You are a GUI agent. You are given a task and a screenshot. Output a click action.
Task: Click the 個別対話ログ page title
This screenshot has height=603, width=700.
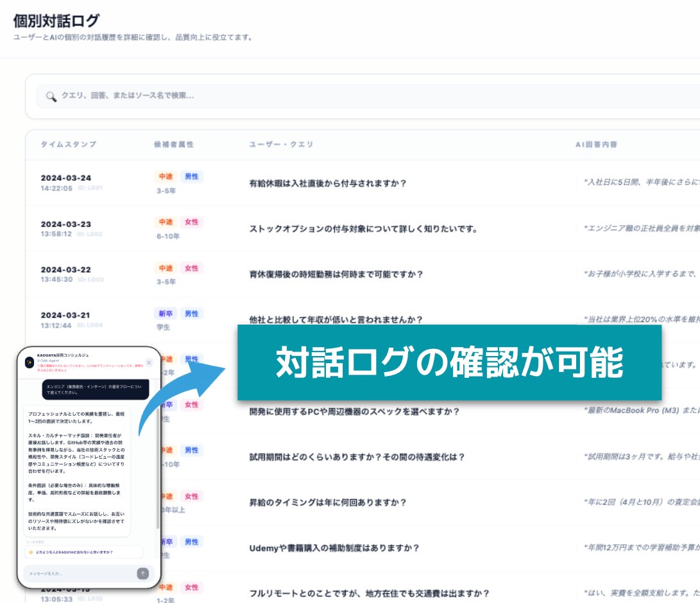(x=56, y=21)
